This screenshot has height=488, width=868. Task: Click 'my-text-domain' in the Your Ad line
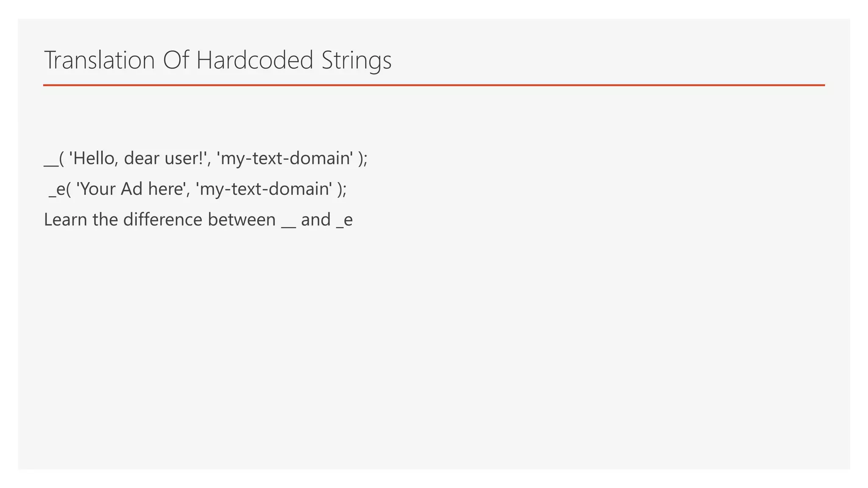pos(264,189)
